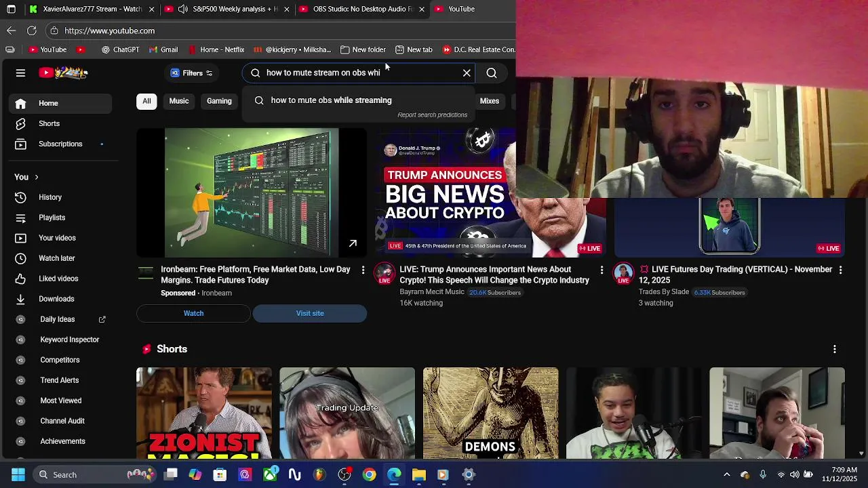The image size is (868, 488).
Task: Open the Windows Start menu
Action: click(18, 474)
